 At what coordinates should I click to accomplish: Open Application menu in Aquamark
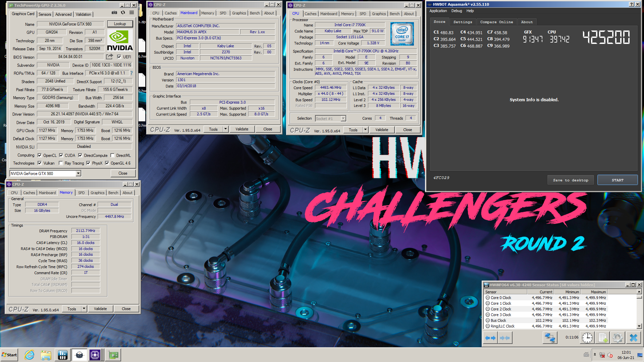[x=438, y=11]
